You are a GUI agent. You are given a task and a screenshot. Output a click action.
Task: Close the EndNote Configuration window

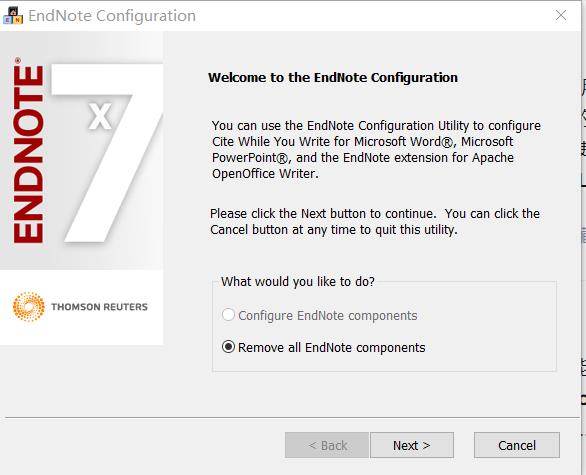561,15
